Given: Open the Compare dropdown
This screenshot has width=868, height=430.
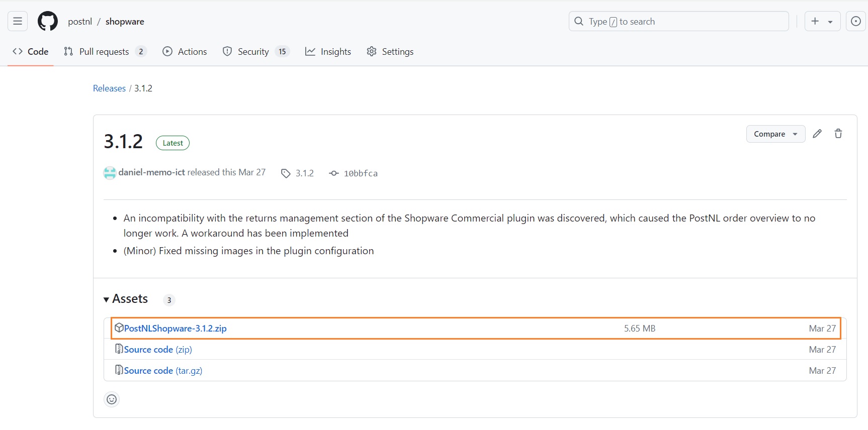Looking at the screenshot, I should [775, 134].
